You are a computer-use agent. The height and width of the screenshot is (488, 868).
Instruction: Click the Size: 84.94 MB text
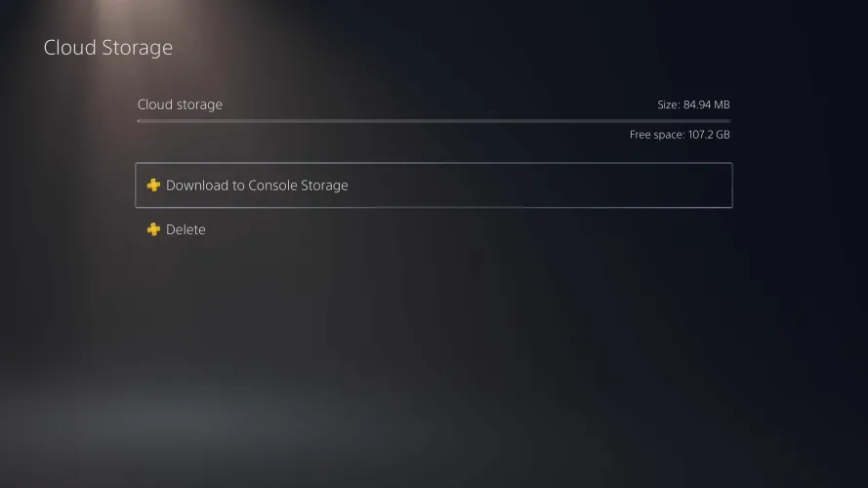tap(693, 104)
